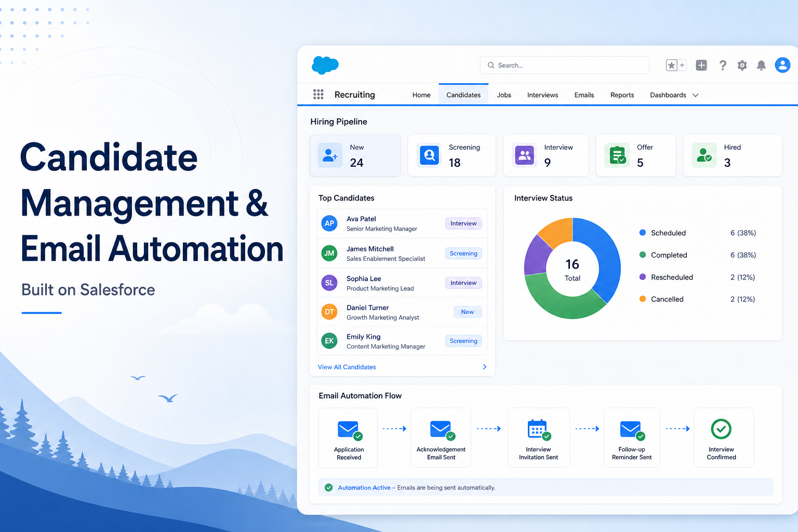The width and height of the screenshot is (798, 532).
Task: Click inside the Search field
Action: (x=565, y=65)
